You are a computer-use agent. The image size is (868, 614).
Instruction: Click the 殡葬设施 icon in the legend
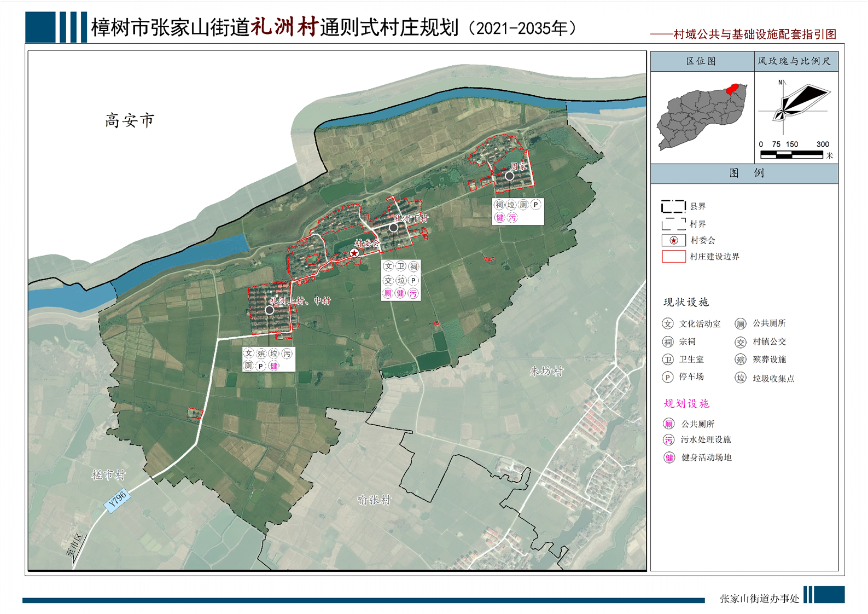(740, 360)
